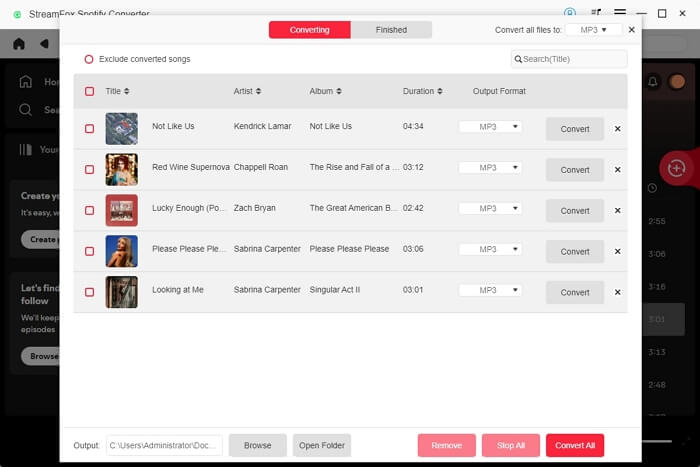Click the Red Wine Supernova album thumbnail
700x467 pixels.
click(121, 170)
